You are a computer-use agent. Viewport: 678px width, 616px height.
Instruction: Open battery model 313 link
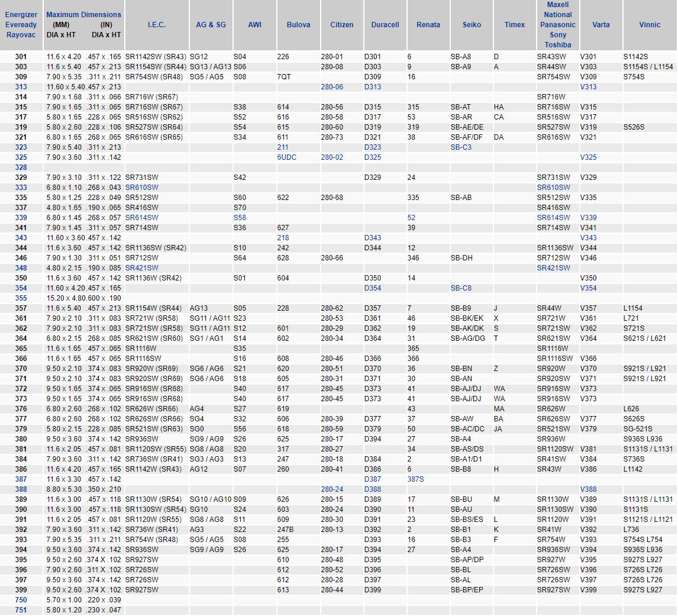[x=21, y=87]
